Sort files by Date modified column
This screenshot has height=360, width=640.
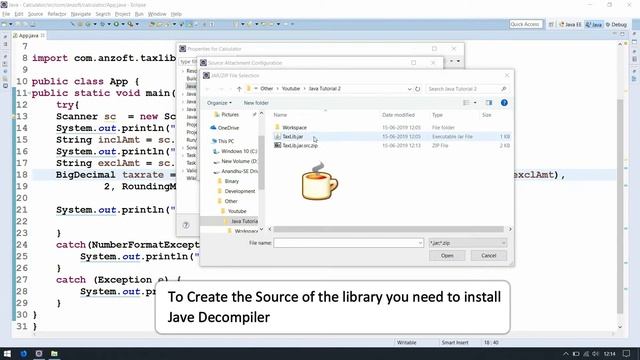pos(398,115)
